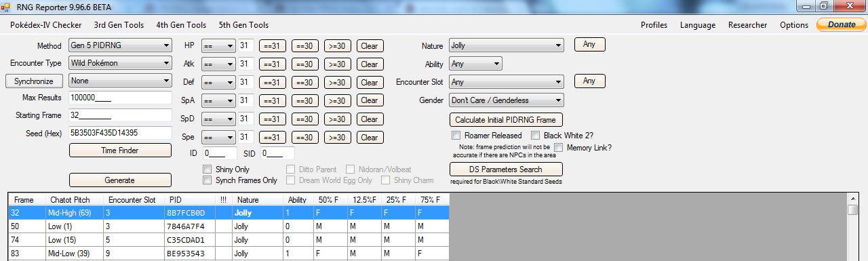The width and height of the screenshot is (868, 261).
Task: Click the Synchronize button
Action: point(35,81)
